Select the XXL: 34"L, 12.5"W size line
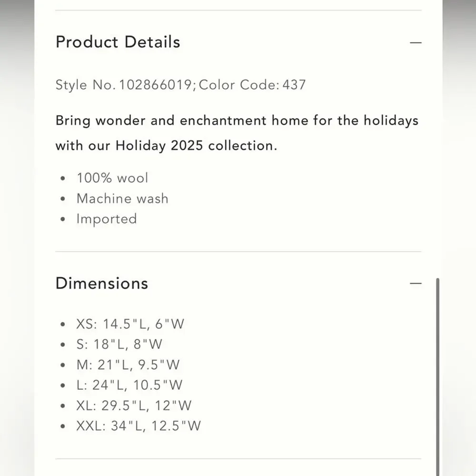Screen dimensions: 476x476 (139, 426)
